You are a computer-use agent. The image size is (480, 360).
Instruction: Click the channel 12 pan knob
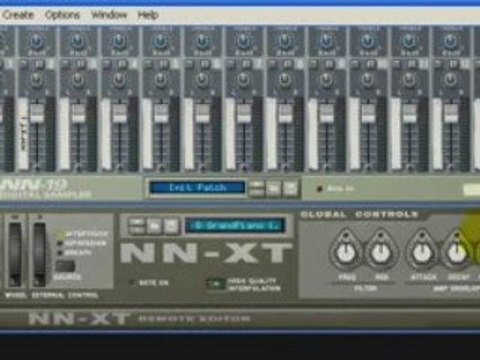[x=450, y=79]
